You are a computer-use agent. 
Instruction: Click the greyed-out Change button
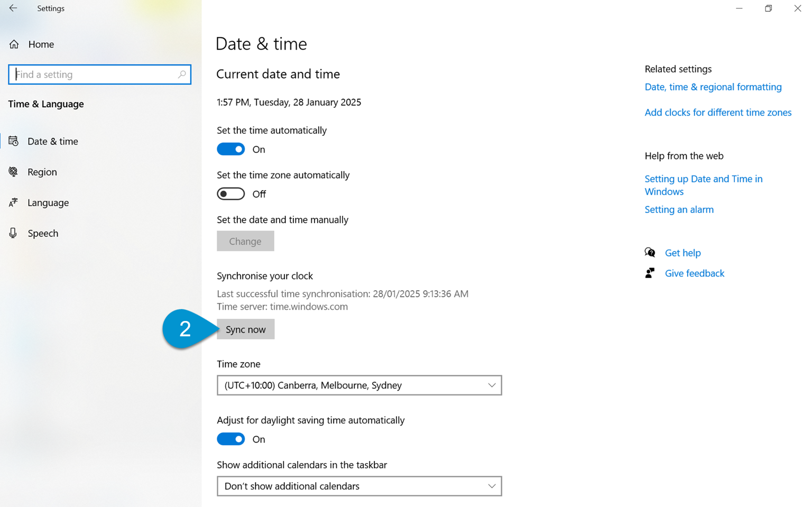click(x=245, y=241)
